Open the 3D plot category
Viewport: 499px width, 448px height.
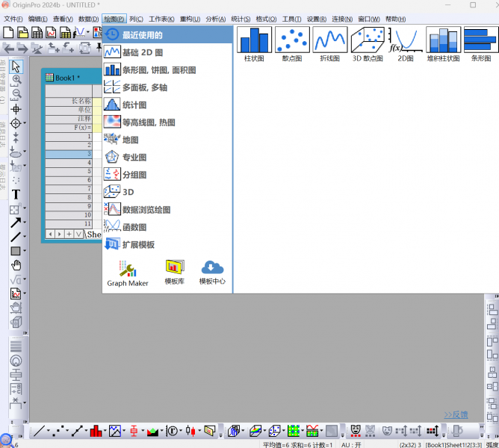168,192
